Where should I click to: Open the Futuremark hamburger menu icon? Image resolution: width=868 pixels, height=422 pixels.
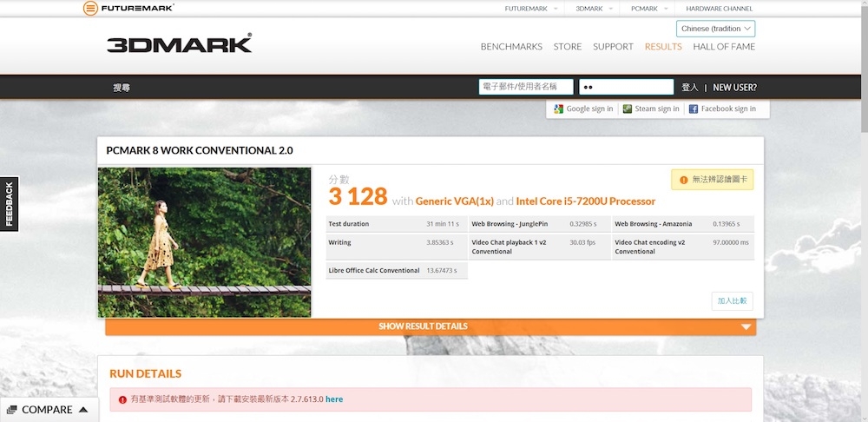pyautogui.click(x=90, y=9)
